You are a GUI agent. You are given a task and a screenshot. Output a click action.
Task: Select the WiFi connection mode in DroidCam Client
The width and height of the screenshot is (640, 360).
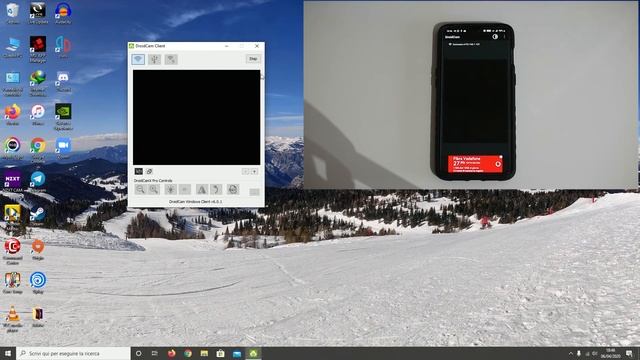[138, 59]
